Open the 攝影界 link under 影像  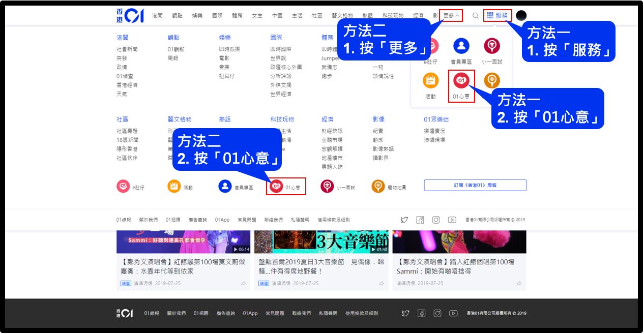point(380,158)
